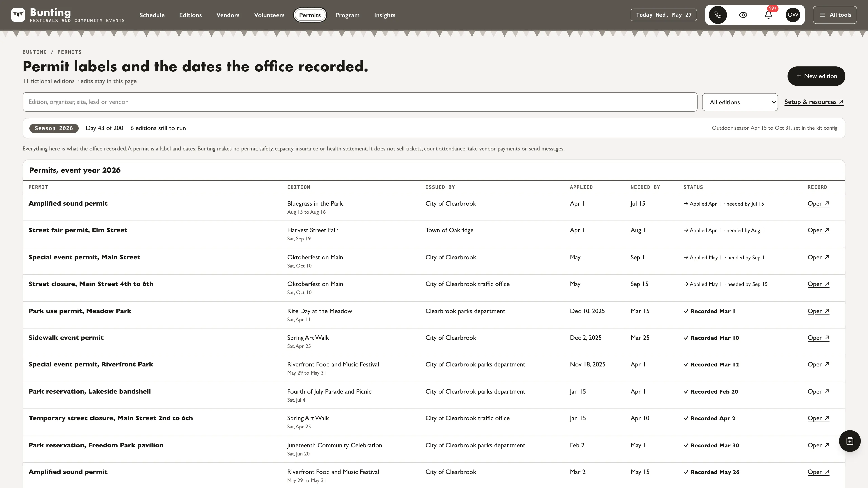Click the Bluegrass in the Park edition

tap(315, 203)
